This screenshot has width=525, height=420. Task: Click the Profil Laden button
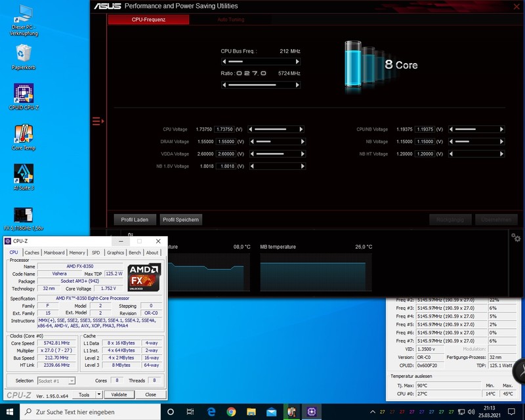click(x=135, y=220)
